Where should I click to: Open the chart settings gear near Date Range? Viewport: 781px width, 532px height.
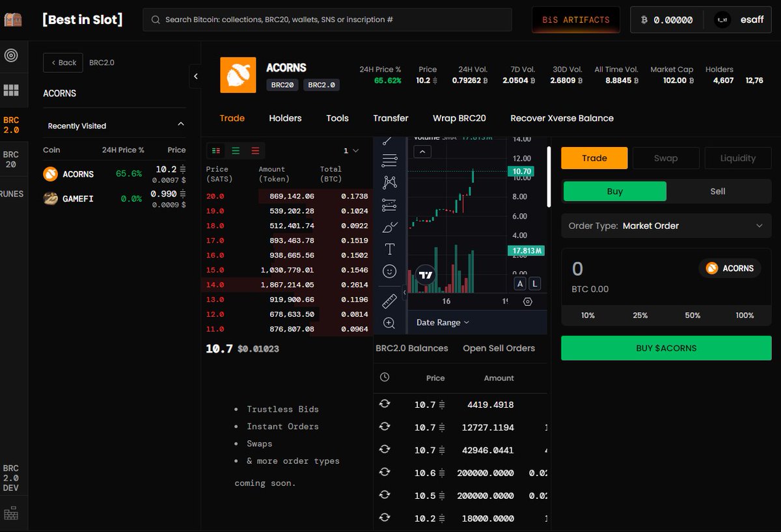[528, 301]
